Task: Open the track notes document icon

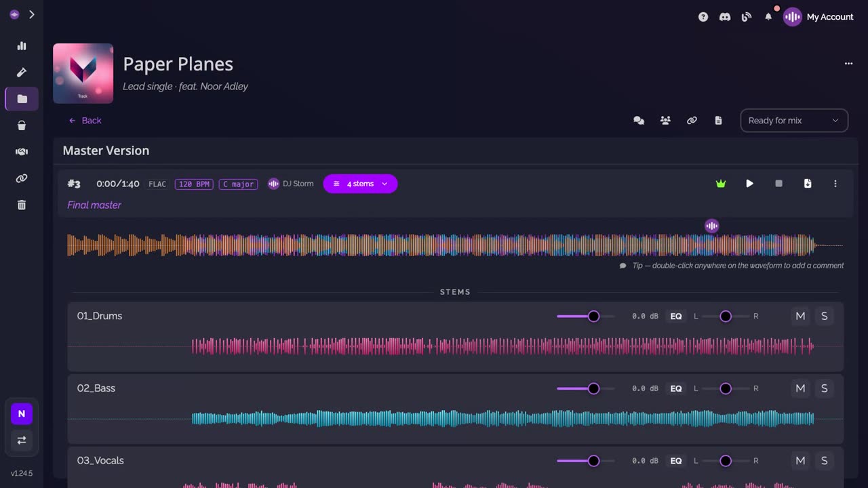Action: coord(718,121)
